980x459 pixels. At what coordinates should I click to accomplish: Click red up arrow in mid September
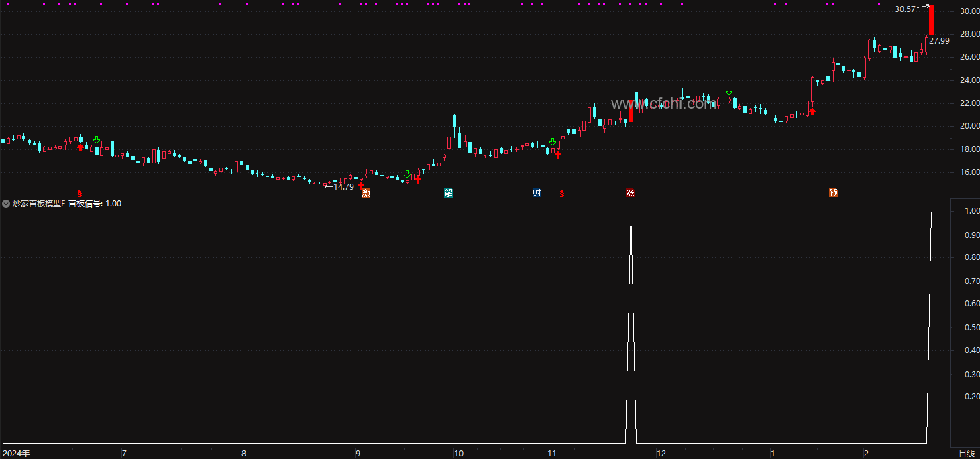418,179
